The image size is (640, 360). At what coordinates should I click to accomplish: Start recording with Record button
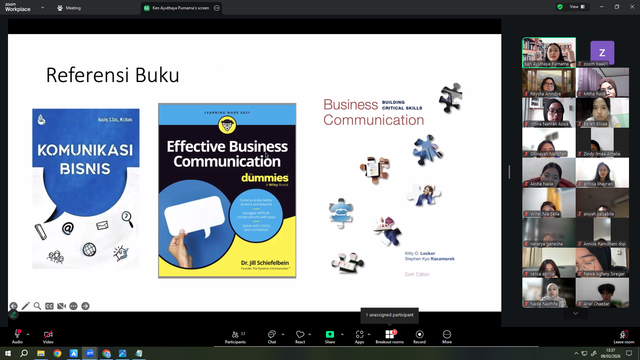pyautogui.click(x=419, y=337)
